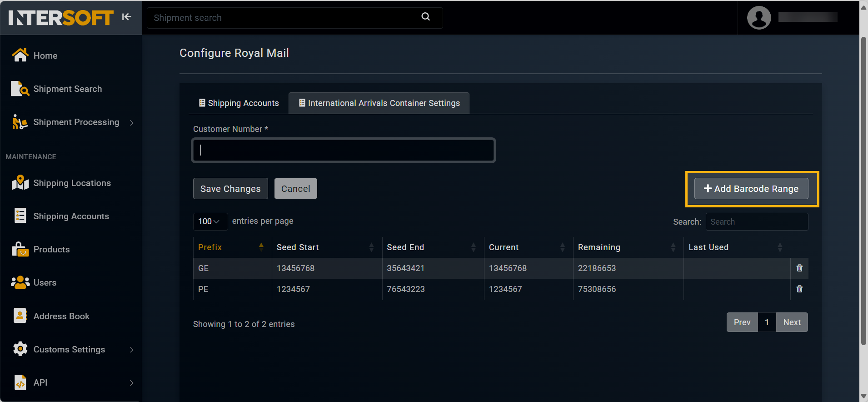The image size is (868, 402).
Task: Click Add Barcode Range button
Action: point(751,188)
